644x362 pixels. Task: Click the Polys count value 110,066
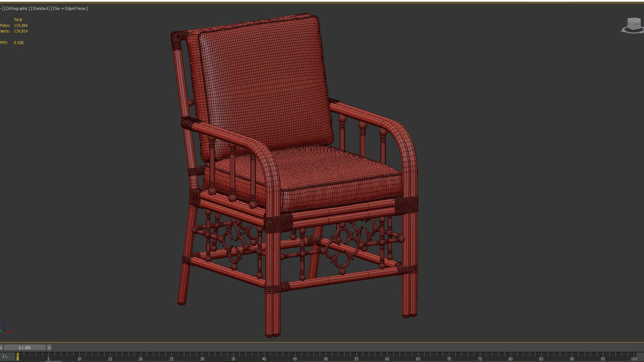pos(21,25)
